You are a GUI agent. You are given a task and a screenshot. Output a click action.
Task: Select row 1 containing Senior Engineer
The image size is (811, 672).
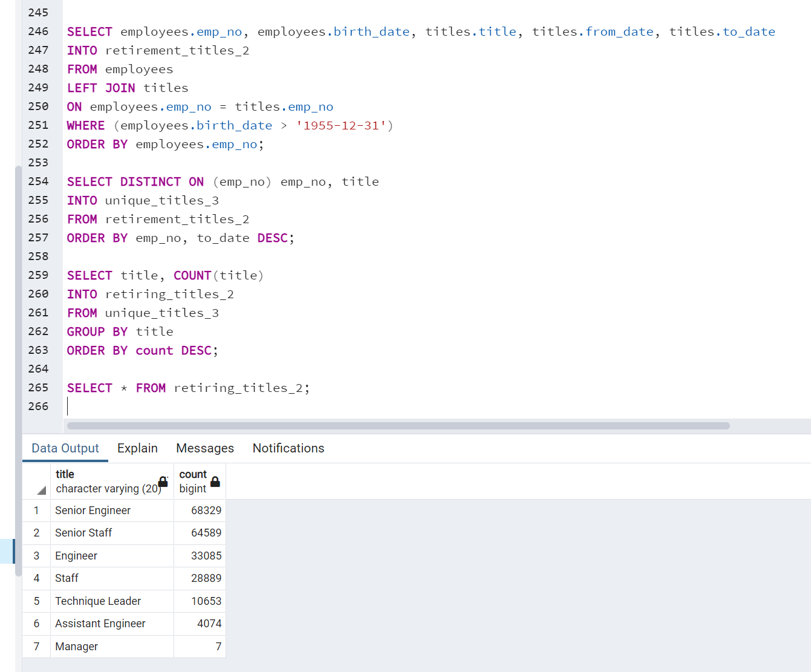[93, 510]
